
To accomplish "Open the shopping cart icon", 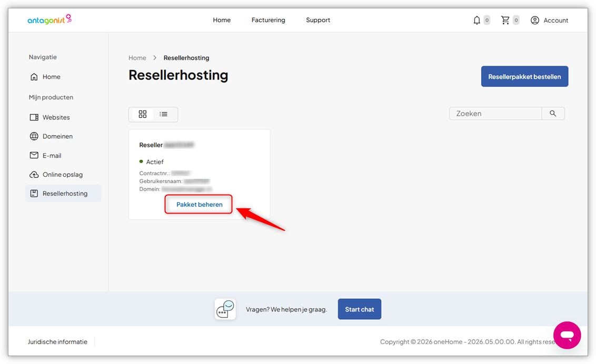I will [x=505, y=20].
